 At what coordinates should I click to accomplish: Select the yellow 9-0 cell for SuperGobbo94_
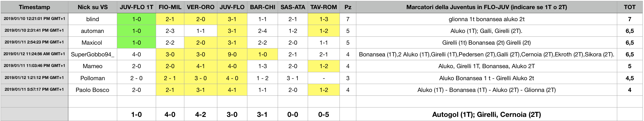pyautogui.click(x=232, y=54)
